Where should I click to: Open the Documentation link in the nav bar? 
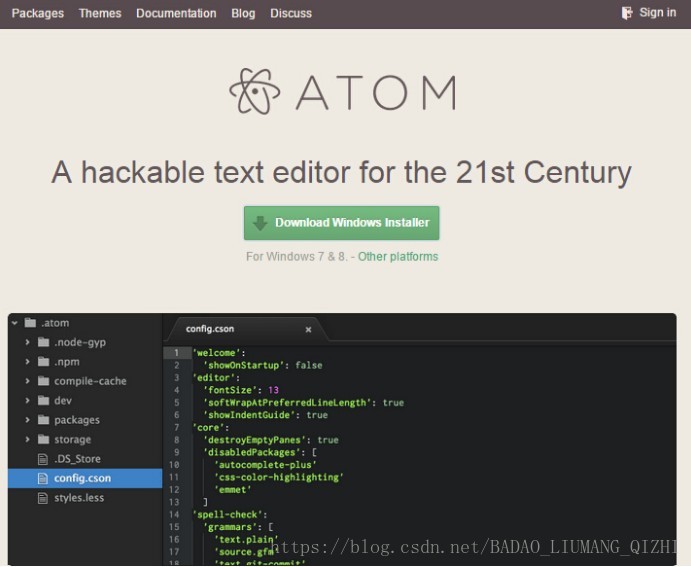[176, 13]
